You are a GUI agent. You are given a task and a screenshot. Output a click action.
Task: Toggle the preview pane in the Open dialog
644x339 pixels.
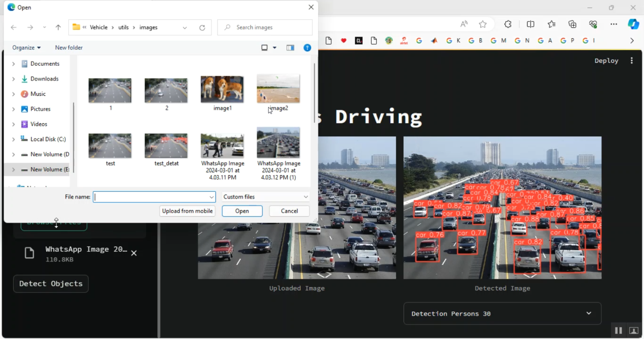coord(290,48)
